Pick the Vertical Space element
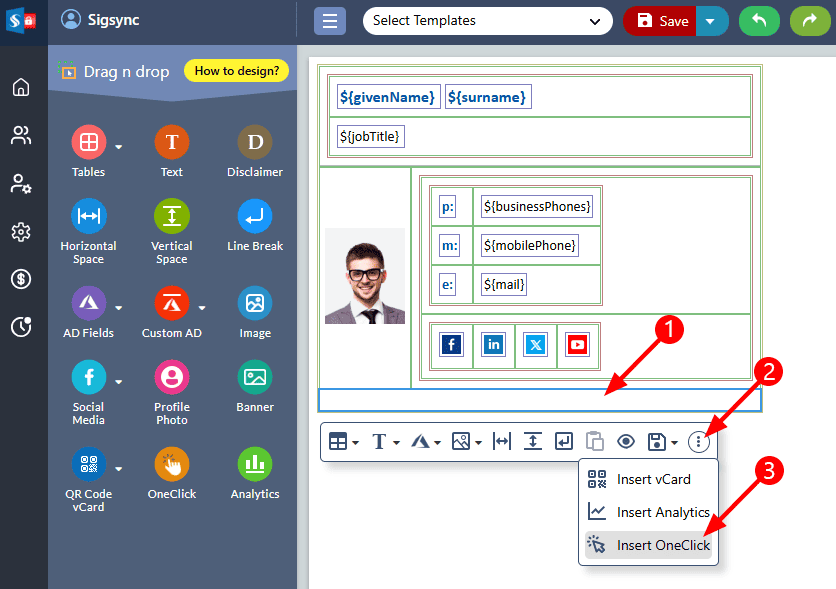 [172, 217]
